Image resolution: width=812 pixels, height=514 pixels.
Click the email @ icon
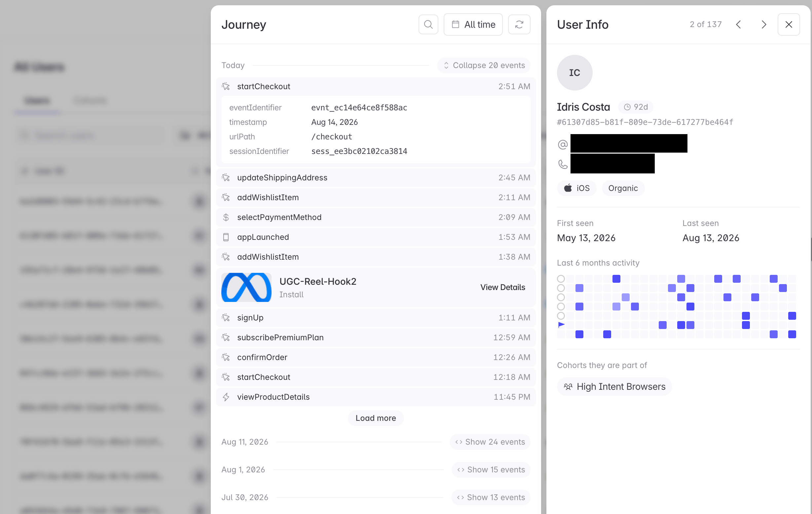563,144
